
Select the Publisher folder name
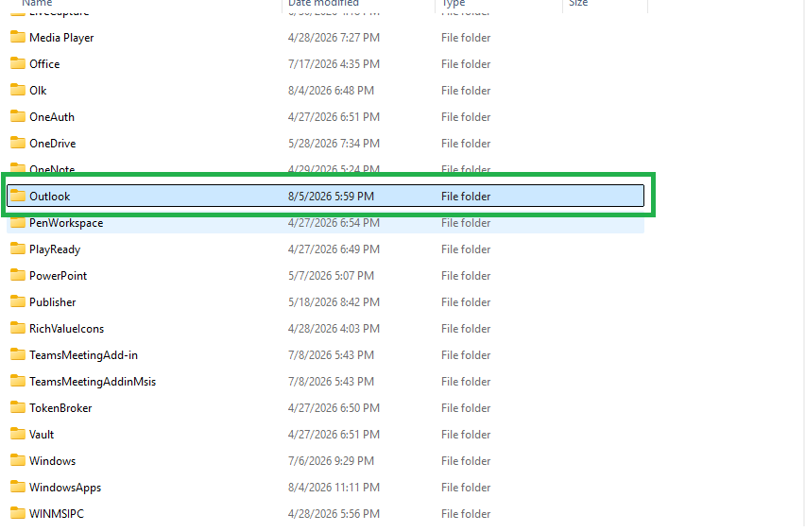(52, 302)
